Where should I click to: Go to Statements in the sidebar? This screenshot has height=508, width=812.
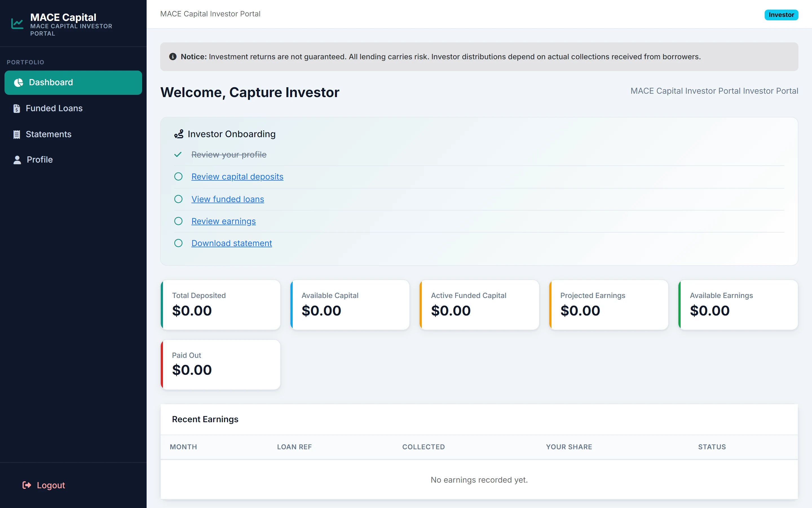click(73, 134)
